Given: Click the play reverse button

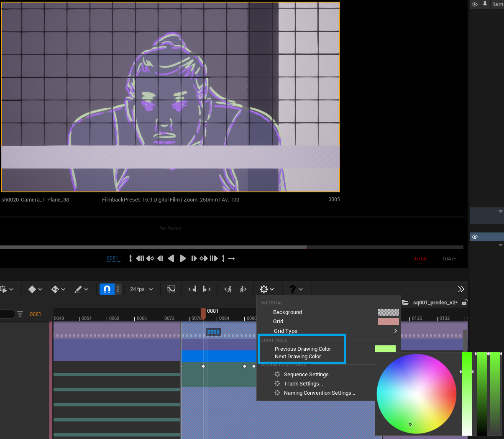Looking at the screenshot, I should tap(171, 258).
